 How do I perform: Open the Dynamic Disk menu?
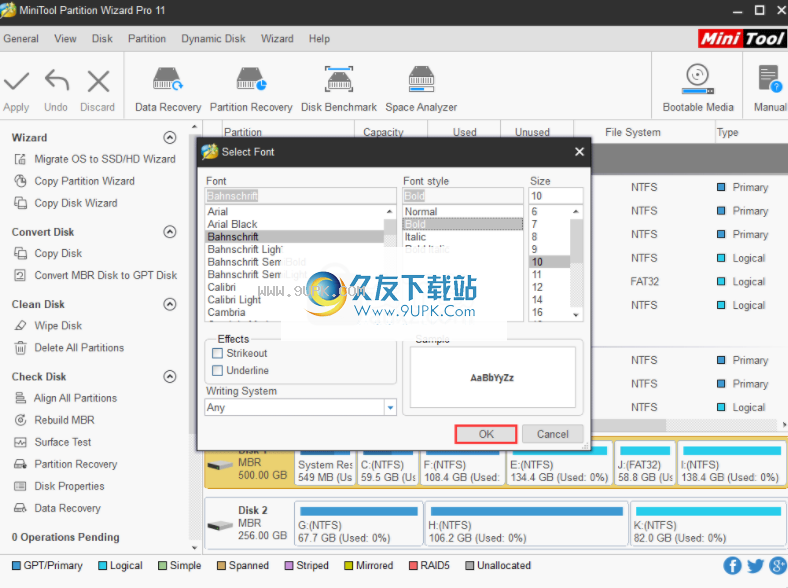pos(213,39)
